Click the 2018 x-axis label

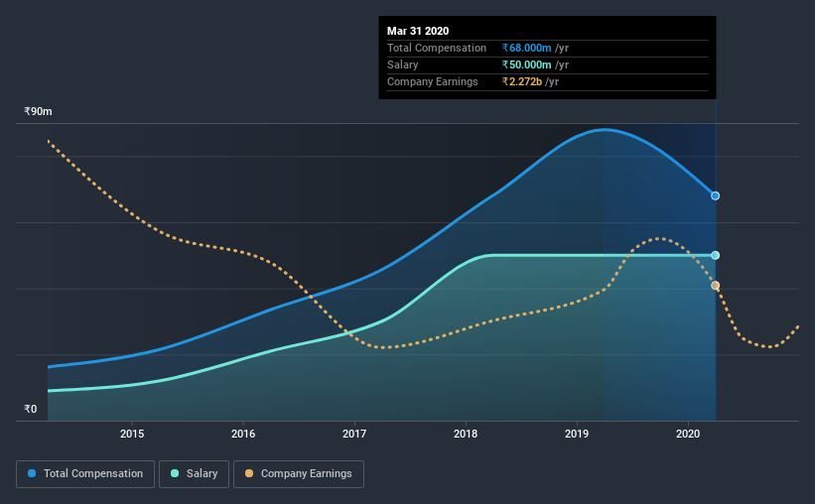466,434
